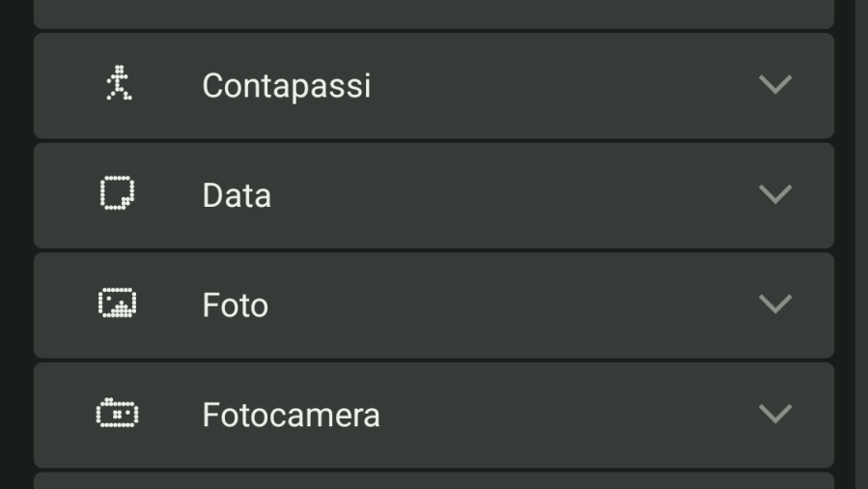Select the Data label text

coord(237,195)
